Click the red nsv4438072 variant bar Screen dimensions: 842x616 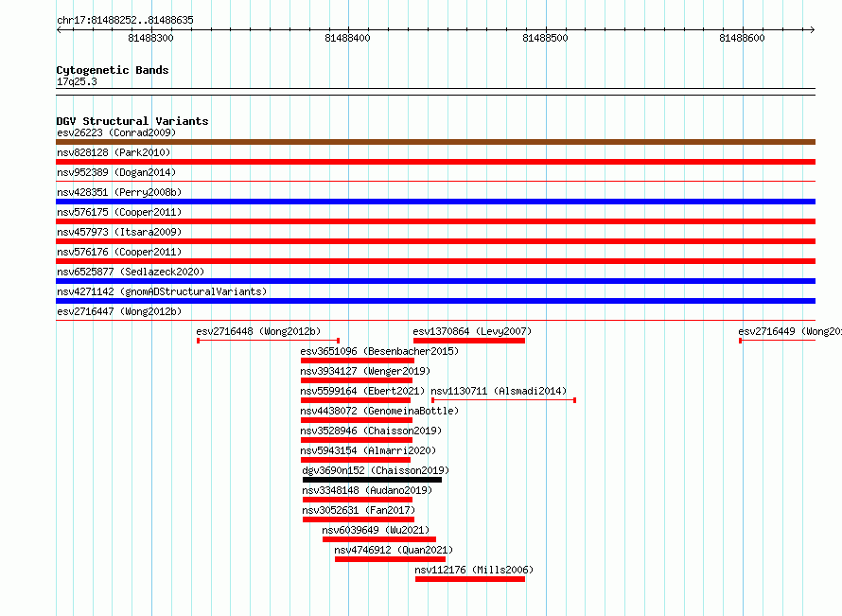pos(357,420)
